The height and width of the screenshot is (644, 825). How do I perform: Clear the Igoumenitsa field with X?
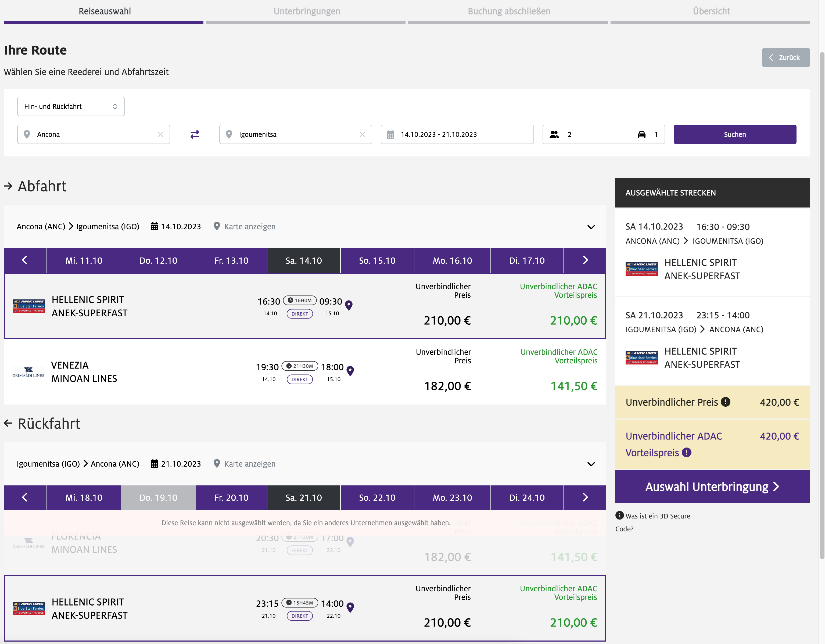[x=362, y=134]
